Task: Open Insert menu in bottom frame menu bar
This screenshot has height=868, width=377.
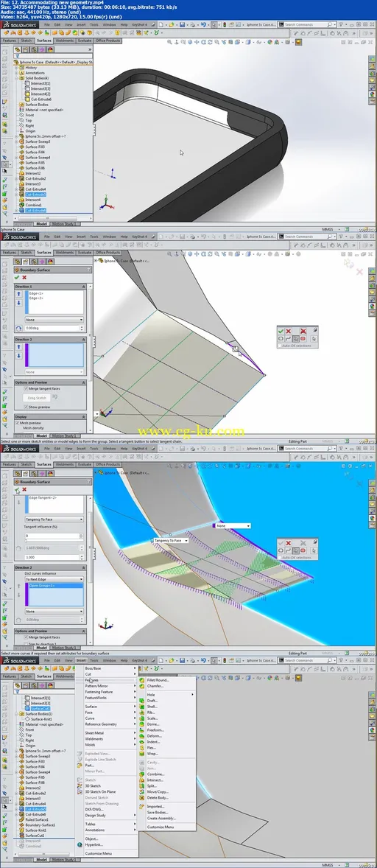Action: pos(81,660)
